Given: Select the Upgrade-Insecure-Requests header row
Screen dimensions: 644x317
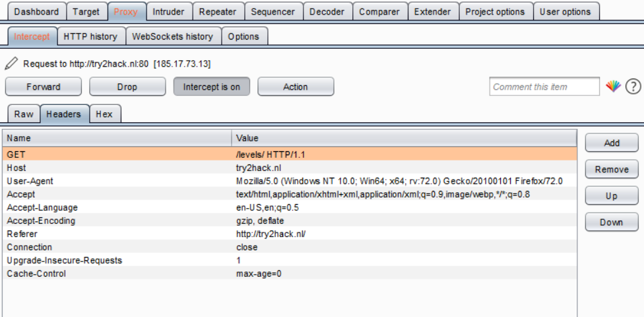Looking at the screenshot, I should pos(290,260).
